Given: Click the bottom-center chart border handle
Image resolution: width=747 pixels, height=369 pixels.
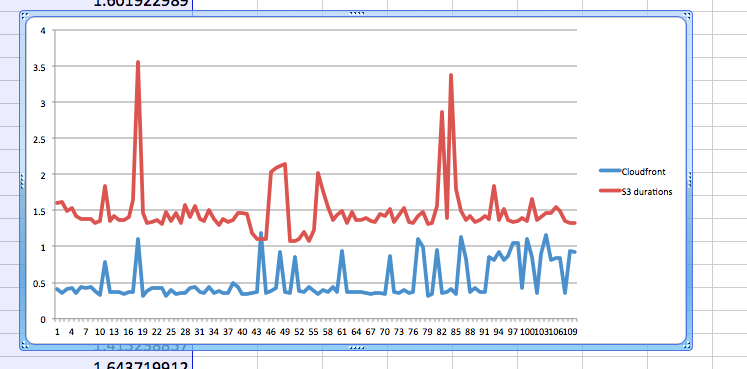Looking at the screenshot, I should pyautogui.click(x=356, y=348).
